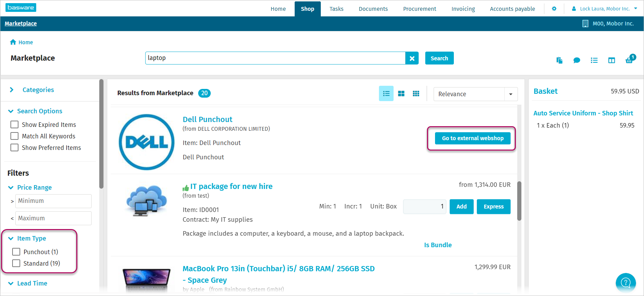Open the Tasks tab
The image size is (644, 296).
click(x=336, y=9)
